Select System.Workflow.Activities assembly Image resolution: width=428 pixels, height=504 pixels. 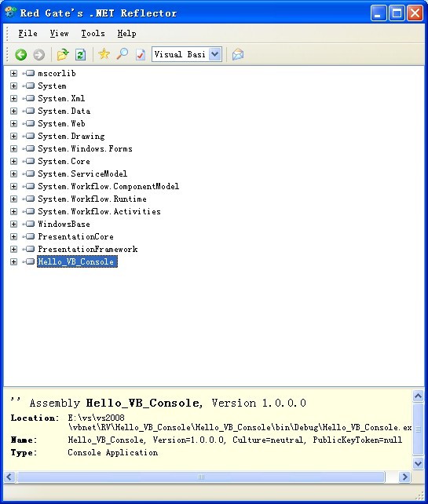pos(100,211)
